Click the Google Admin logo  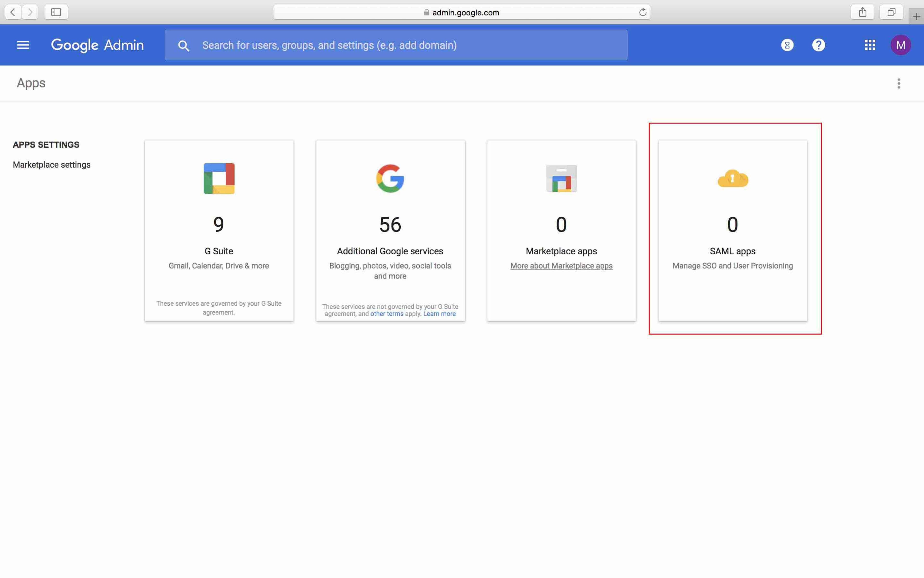coord(97,45)
